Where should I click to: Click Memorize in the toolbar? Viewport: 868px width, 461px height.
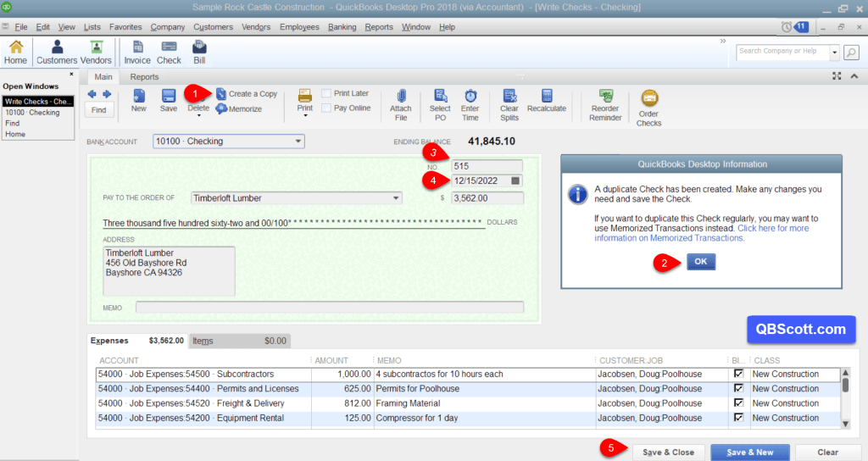point(238,109)
